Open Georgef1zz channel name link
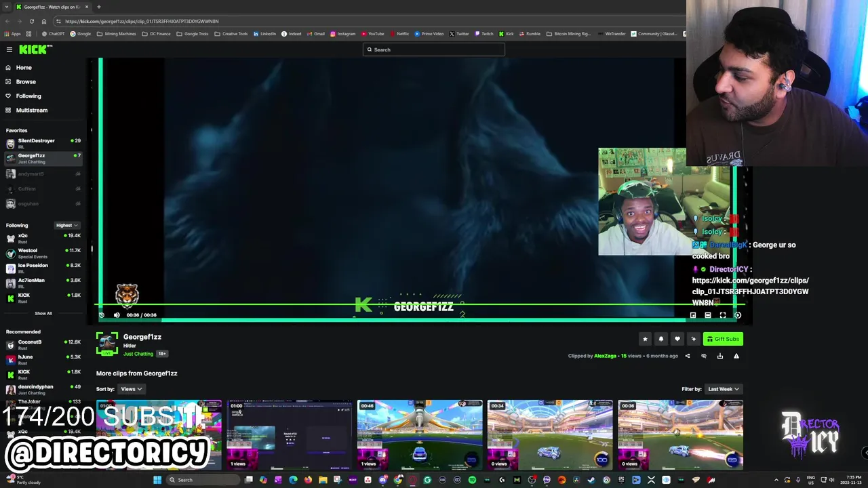Screen dimensions: 868x488 pos(142,337)
